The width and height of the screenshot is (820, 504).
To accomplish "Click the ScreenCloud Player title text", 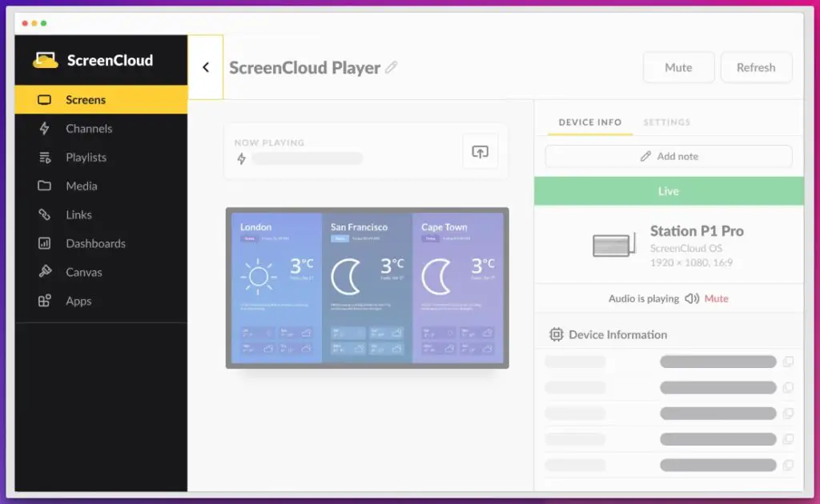I will 304,68.
